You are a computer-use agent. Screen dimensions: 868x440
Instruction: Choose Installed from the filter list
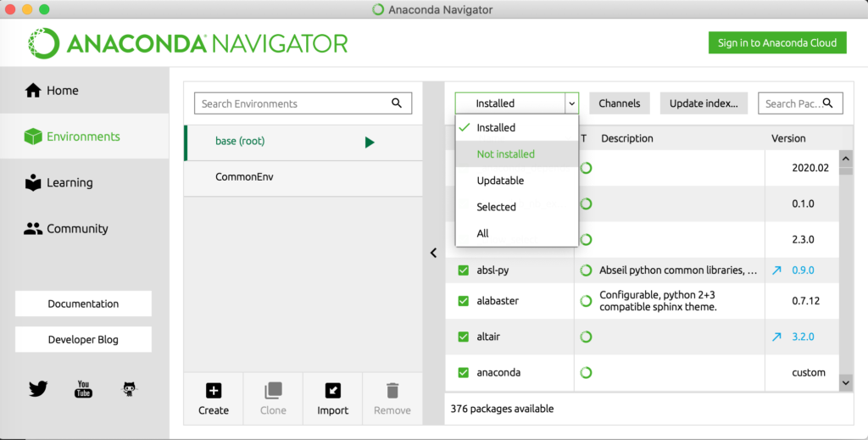point(516,127)
